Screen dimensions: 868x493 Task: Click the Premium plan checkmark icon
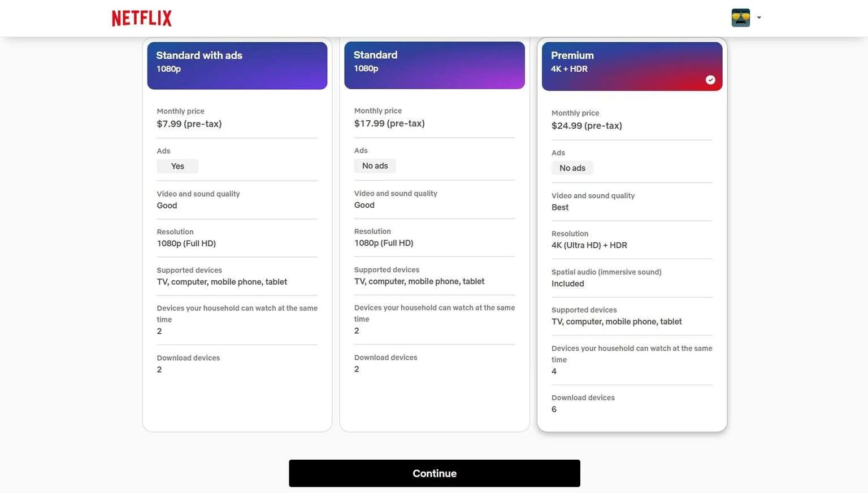[710, 80]
